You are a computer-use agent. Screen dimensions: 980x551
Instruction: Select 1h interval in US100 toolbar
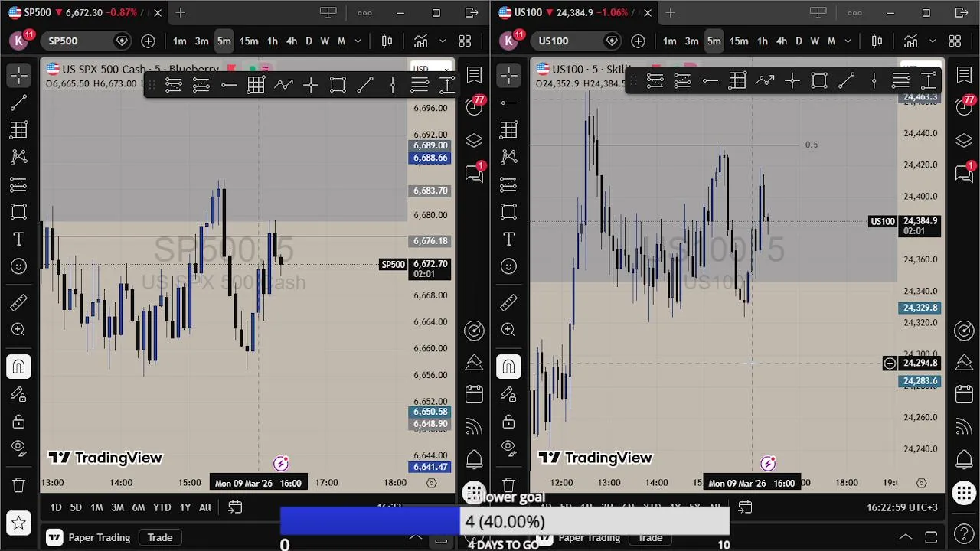(762, 41)
